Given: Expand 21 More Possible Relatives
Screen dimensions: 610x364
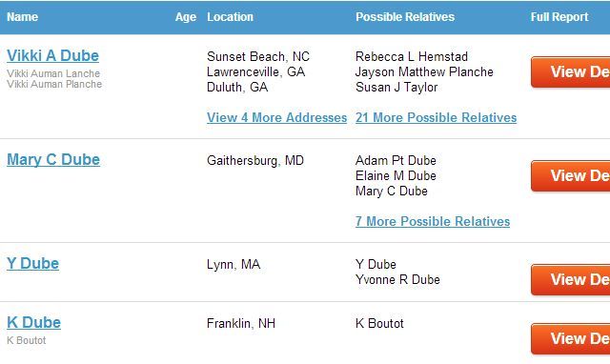Looking at the screenshot, I should 437,117.
